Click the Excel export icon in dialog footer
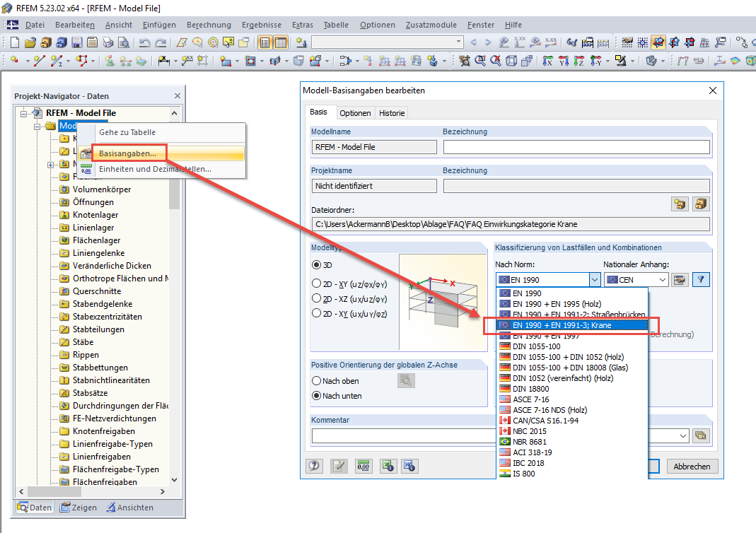Viewport: 756px width, 533px height. [x=388, y=466]
